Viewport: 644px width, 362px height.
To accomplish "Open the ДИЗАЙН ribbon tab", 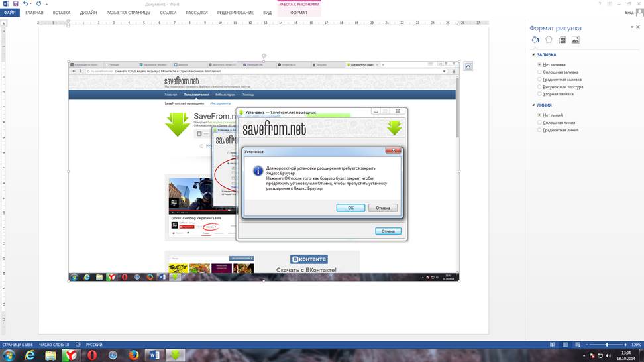I will click(x=88, y=13).
